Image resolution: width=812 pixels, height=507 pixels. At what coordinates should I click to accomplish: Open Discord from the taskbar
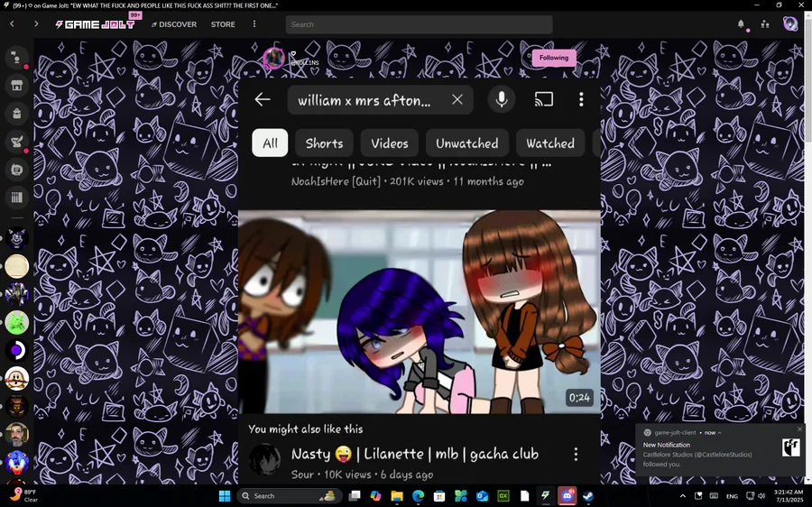coord(567,496)
